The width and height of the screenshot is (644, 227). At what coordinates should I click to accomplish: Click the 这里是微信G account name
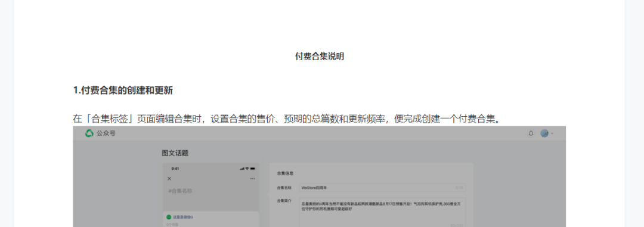click(x=183, y=217)
